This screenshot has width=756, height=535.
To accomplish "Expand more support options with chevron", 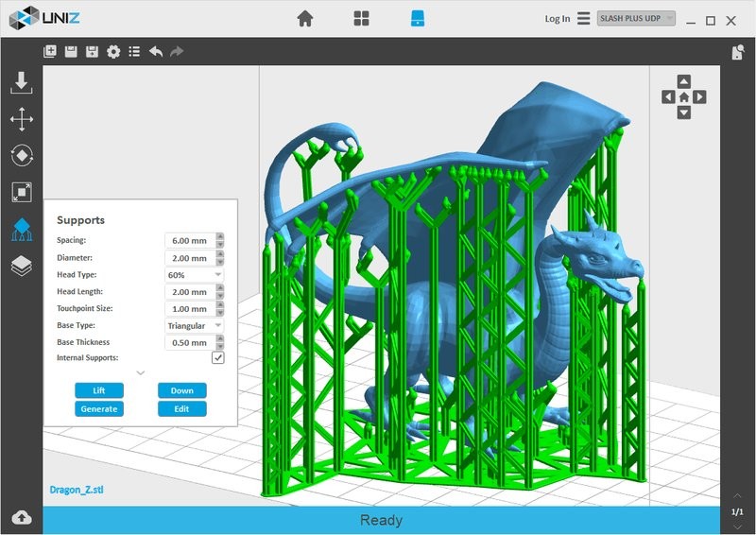I will tap(141, 372).
